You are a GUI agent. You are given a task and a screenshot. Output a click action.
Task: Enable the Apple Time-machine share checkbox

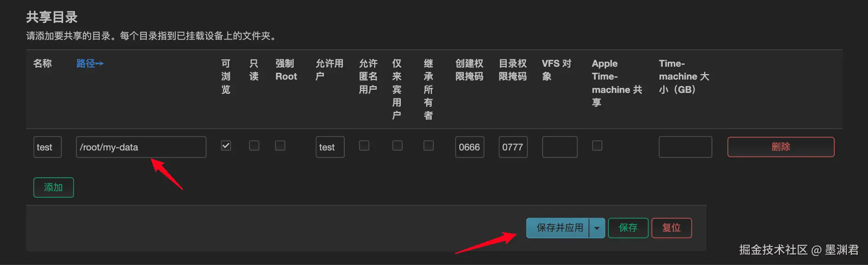pos(597,146)
